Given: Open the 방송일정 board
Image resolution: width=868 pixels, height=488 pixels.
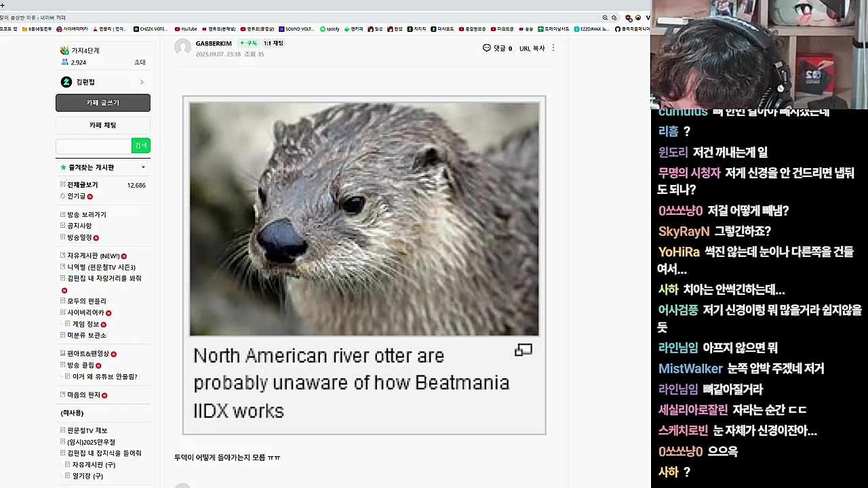Looking at the screenshot, I should (x=79, y=238).
